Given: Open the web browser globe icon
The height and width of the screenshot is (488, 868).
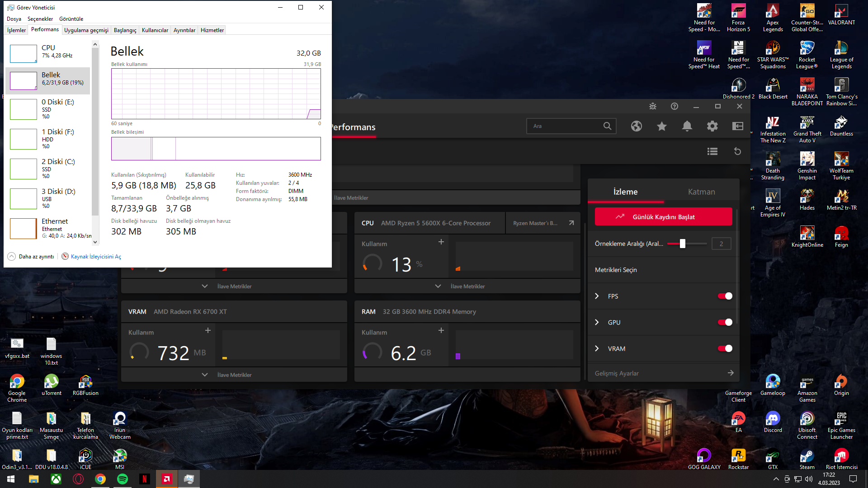Looking at the screenshot, I should tap(636, 126).
